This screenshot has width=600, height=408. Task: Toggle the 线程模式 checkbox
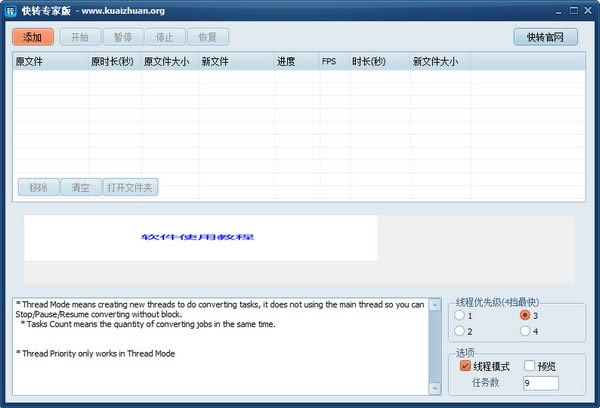pos(465,366)
